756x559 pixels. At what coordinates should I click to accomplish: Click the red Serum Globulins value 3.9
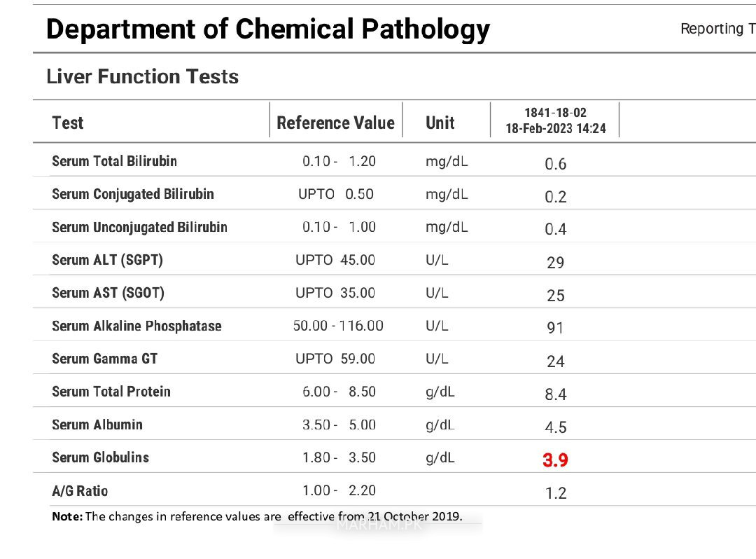[x=555, y=460]
